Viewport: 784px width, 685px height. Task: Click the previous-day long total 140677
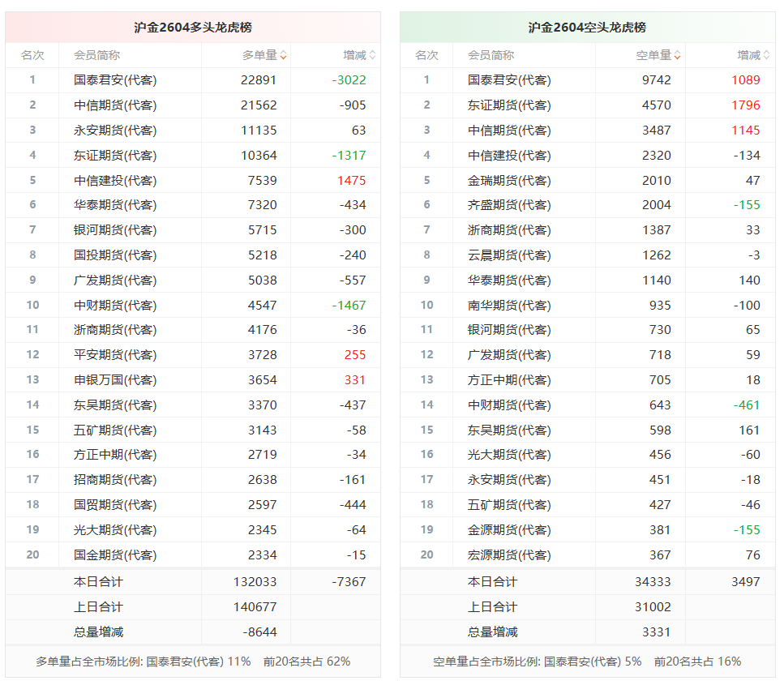click(255, 607)
